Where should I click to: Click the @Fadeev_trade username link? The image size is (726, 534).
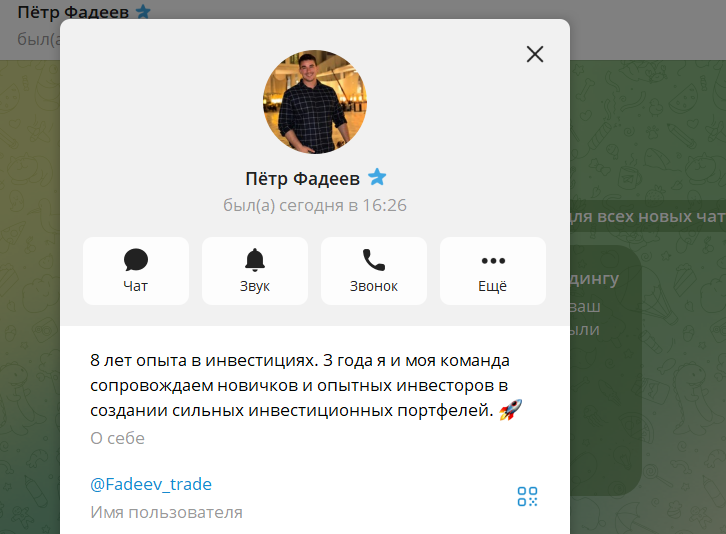151,484
